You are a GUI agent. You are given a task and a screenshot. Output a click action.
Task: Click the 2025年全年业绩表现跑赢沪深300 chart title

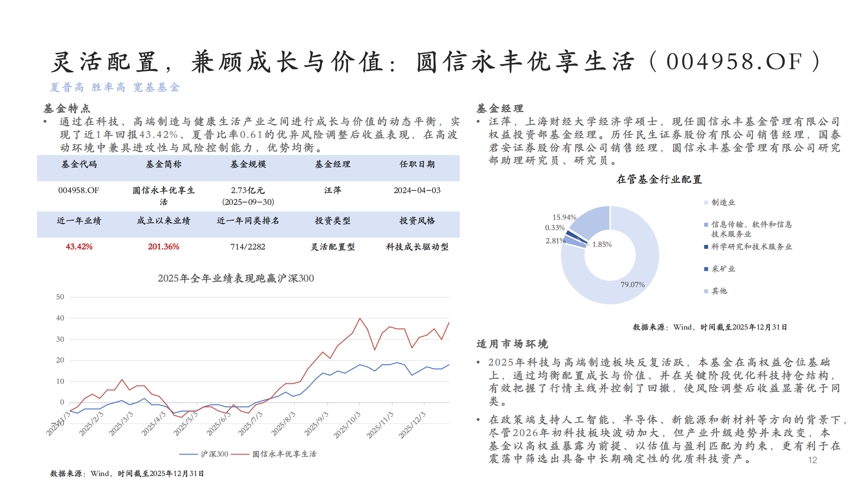[x=236, y=278]
